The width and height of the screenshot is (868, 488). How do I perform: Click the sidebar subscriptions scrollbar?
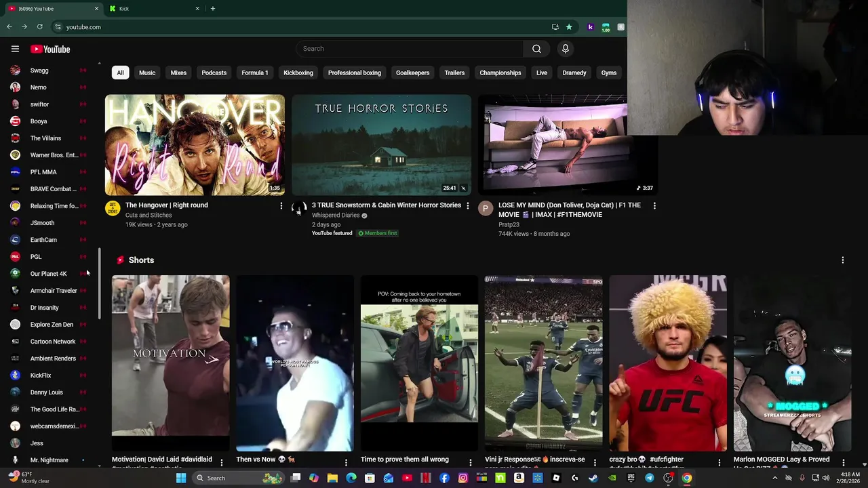tap(100, 285)
